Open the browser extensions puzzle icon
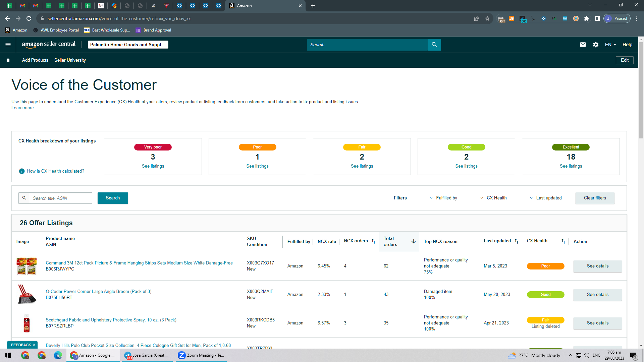 (x=586, y=18)
